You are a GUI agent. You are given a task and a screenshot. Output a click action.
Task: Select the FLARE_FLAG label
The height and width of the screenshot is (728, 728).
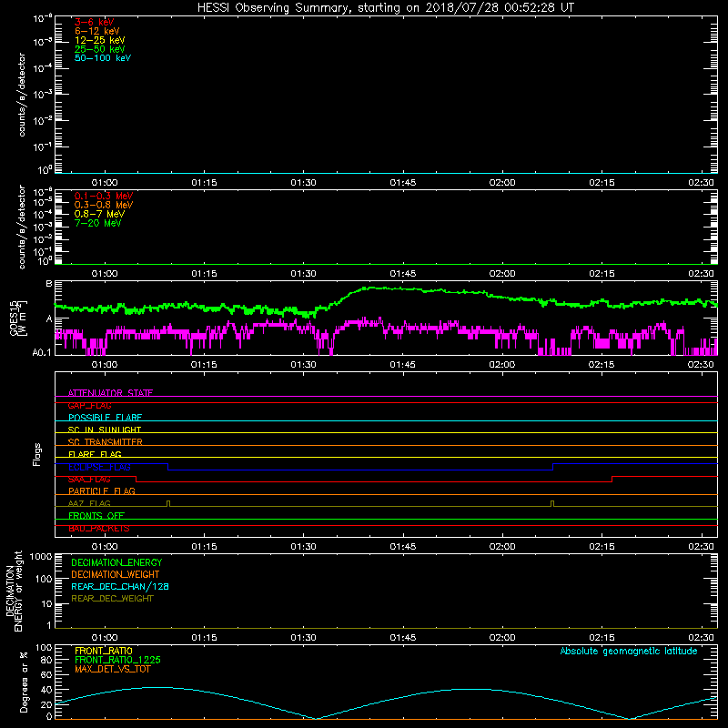(95, 454)
